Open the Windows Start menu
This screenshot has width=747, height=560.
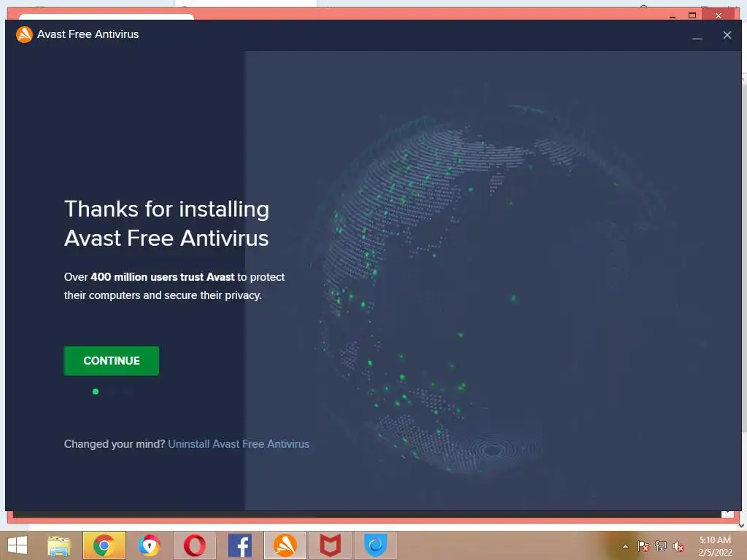[x=18, y=545]
